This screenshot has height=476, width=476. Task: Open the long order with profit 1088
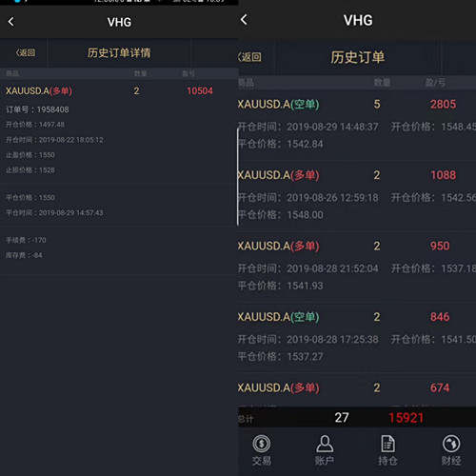point(357,195)
